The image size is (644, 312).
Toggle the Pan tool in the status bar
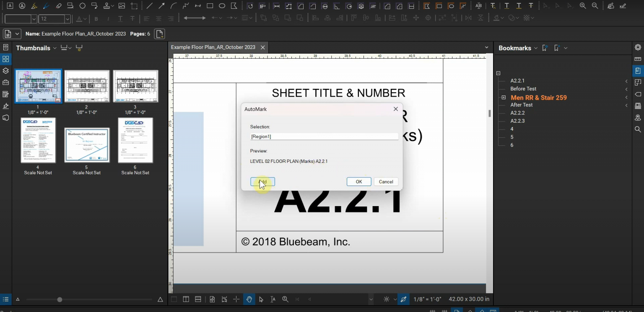tap(249, 299)
